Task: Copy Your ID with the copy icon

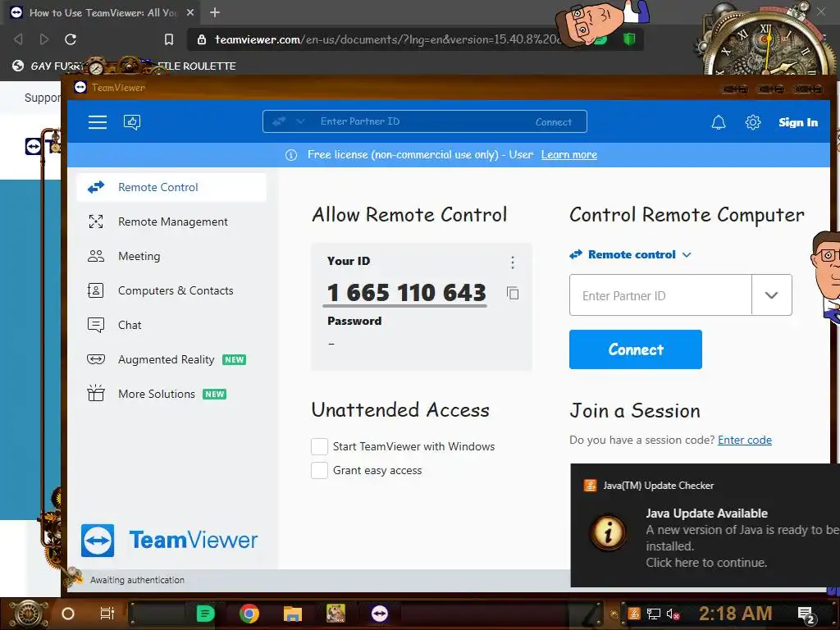Action: click(x=513, y=293)
